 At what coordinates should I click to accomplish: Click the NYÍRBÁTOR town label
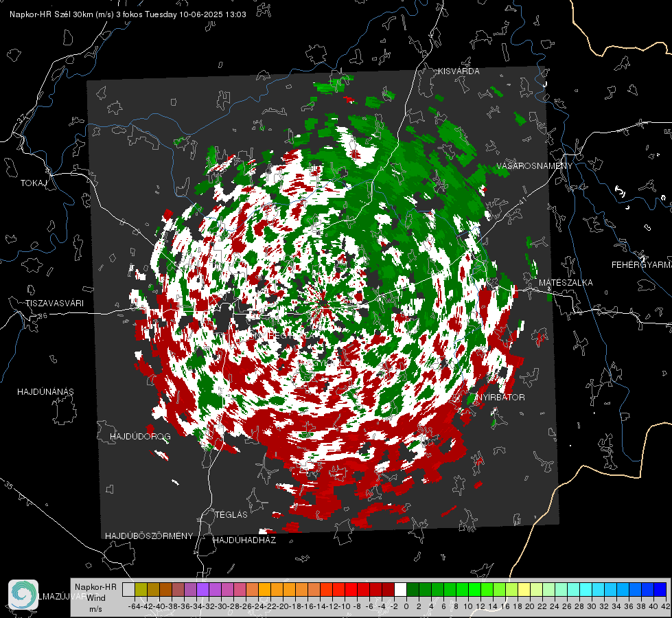pyautogui.click(x=500, y=398)
